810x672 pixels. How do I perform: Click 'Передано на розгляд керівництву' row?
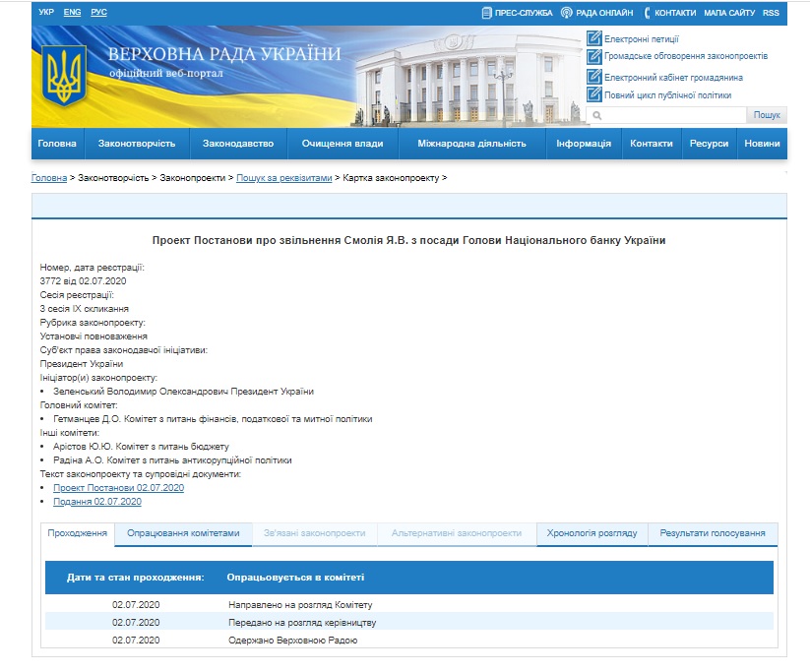point(409,623)
